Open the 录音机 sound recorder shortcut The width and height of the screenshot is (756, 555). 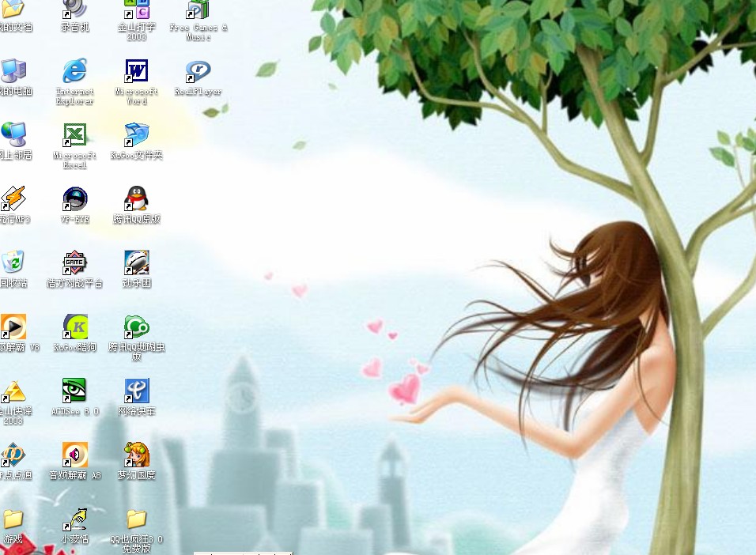(x=74, y=9)
